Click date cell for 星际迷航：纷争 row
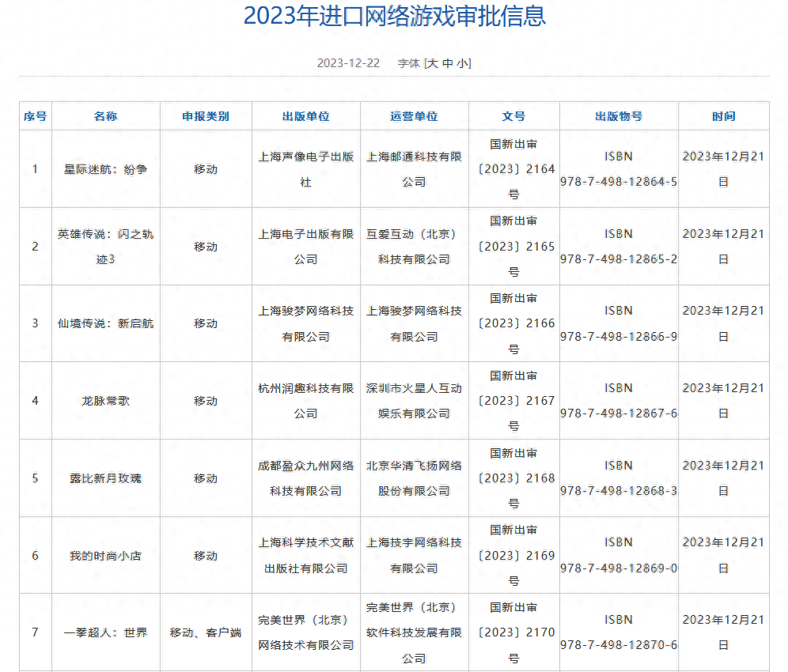 (x=724, y=169)
